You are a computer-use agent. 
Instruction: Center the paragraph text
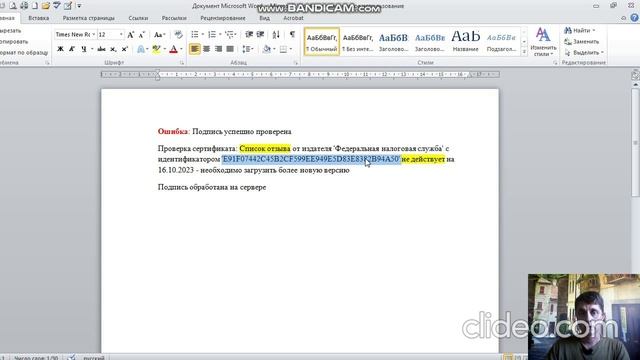(x=207, y=49)
